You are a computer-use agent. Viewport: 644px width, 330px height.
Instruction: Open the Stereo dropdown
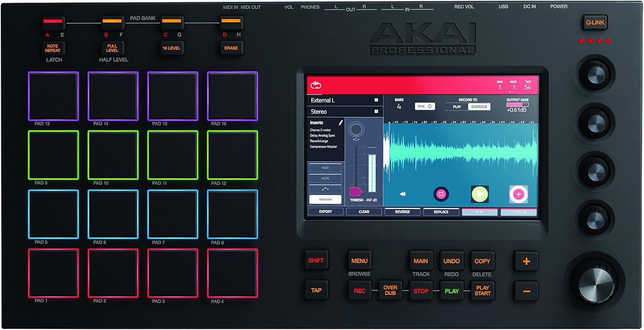coord(345,111)
